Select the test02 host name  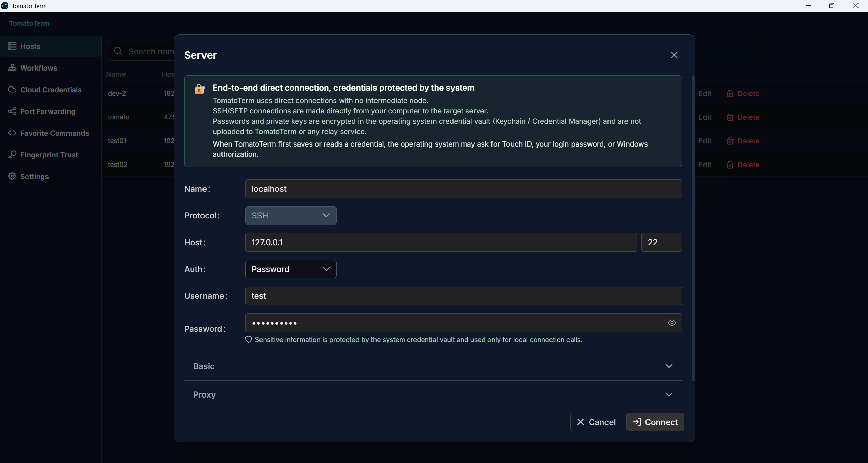click(x=118, y=165)
